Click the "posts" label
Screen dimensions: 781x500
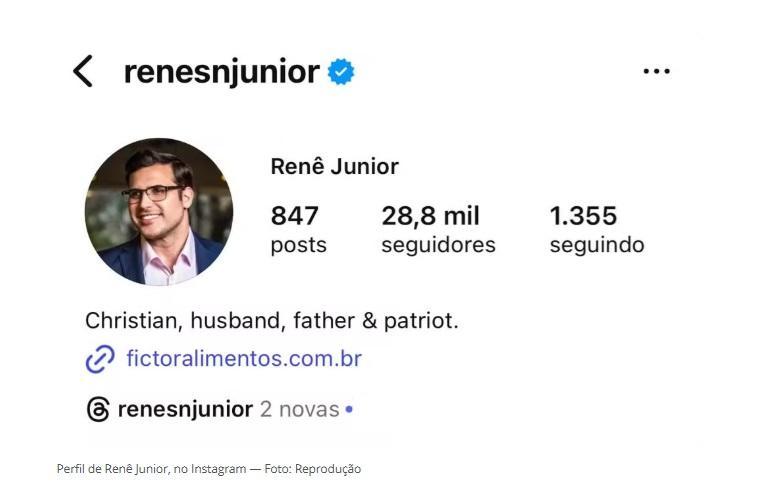pos(298,245)
